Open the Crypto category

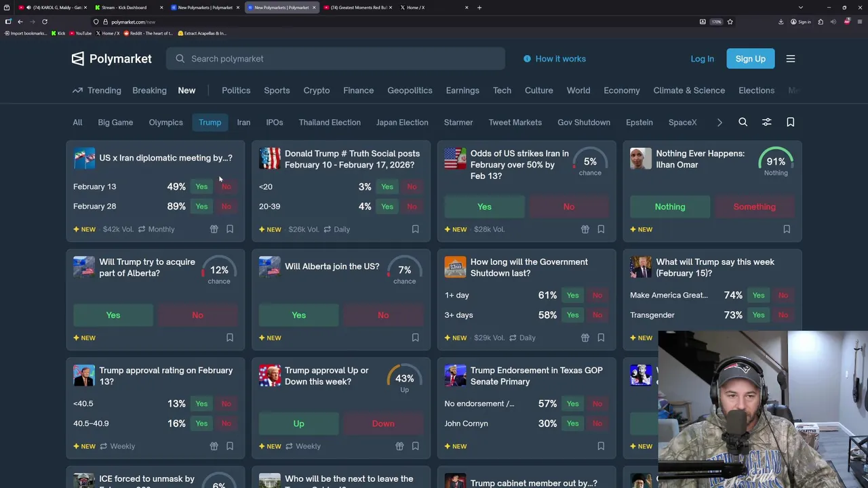pos(317,90)
